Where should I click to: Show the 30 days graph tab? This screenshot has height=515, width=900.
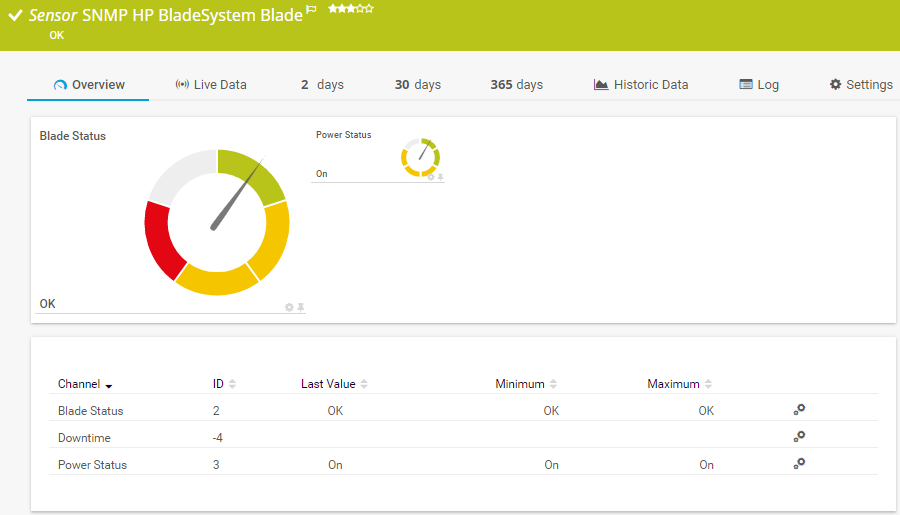point(417,85)
